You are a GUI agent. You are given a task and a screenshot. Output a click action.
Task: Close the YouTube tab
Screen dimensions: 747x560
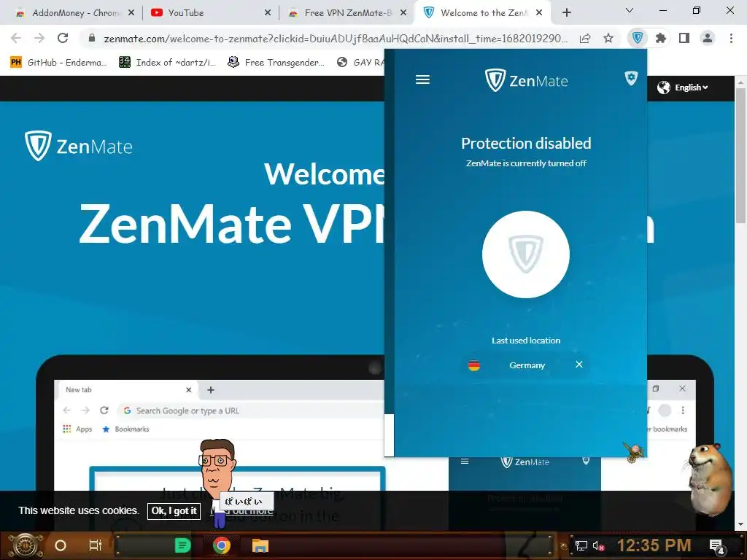268,13
